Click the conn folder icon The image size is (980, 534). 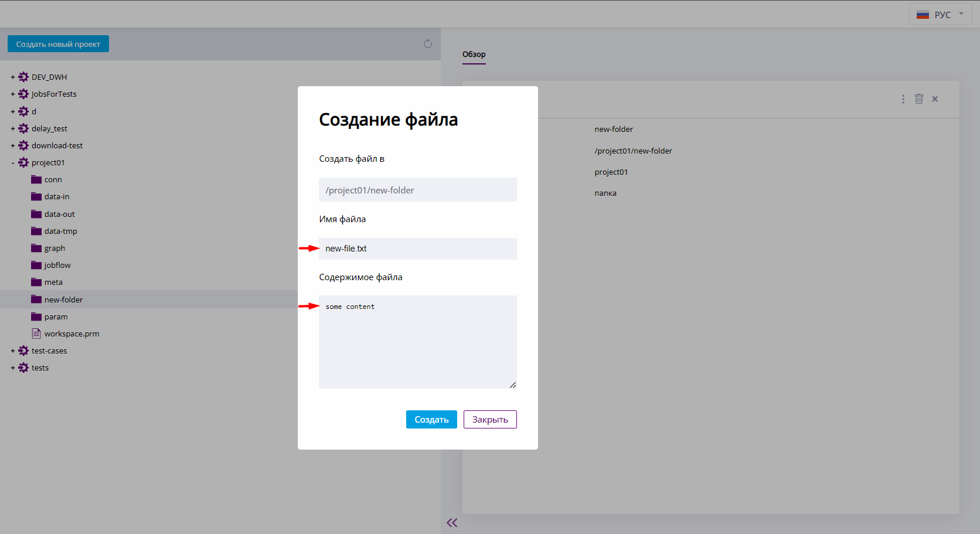(x=36, y=179)
